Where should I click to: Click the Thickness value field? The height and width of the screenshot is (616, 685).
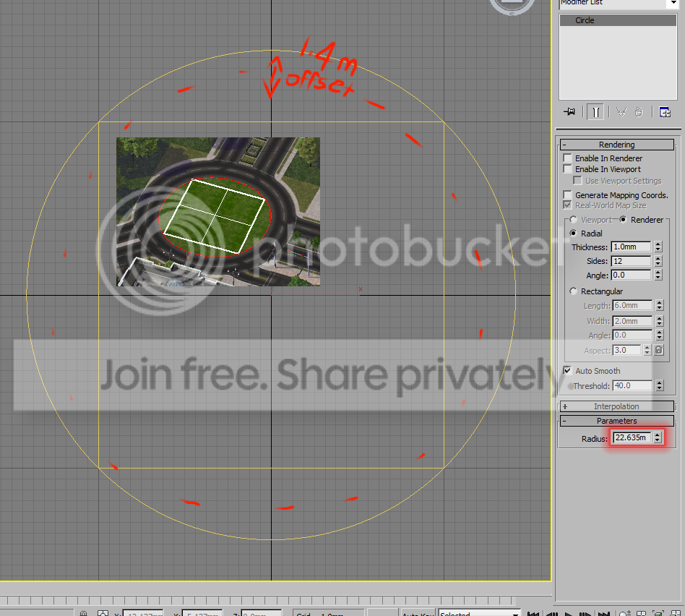pos(631,247)
